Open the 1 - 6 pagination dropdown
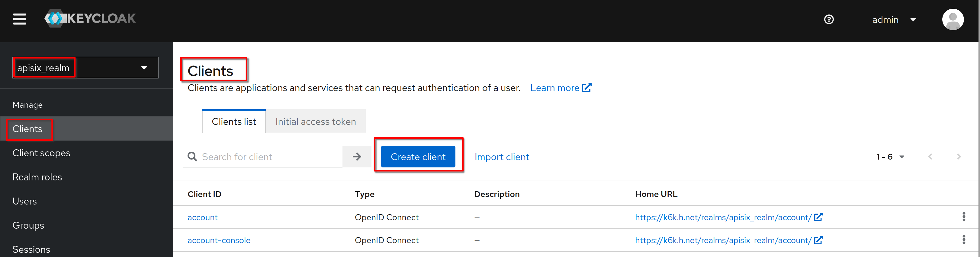Screen dimensions: 980x257 (x=890, y=157)
